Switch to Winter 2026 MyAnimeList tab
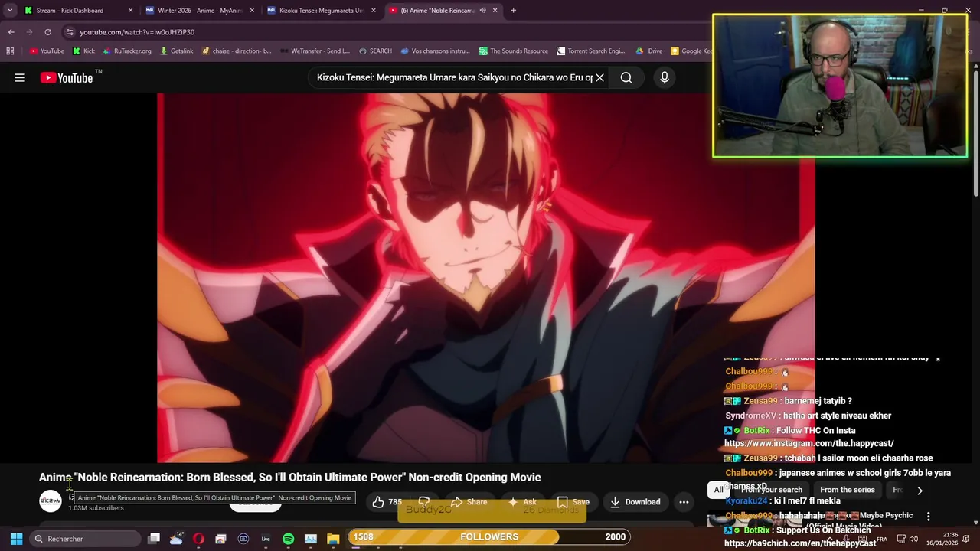The height and width of the screenshot is (551, 980). click(199, 11)
